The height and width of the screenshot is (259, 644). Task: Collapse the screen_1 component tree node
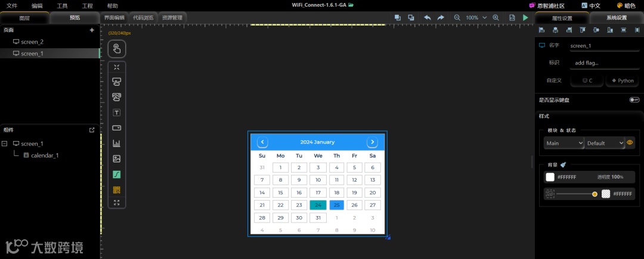tap(5, 143)
